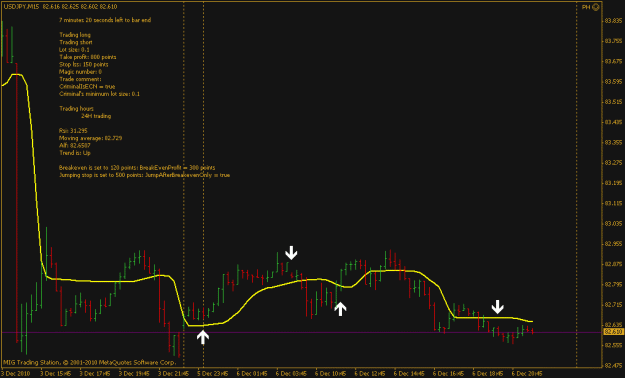
Task: Click the MIG Trading Station copyright text
Action: [x=89, y=363]
